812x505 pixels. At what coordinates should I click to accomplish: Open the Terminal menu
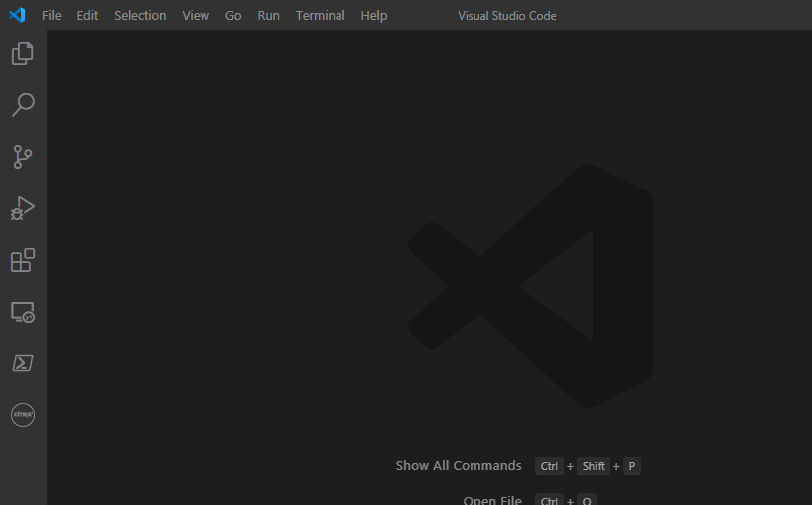coord(320,16)
